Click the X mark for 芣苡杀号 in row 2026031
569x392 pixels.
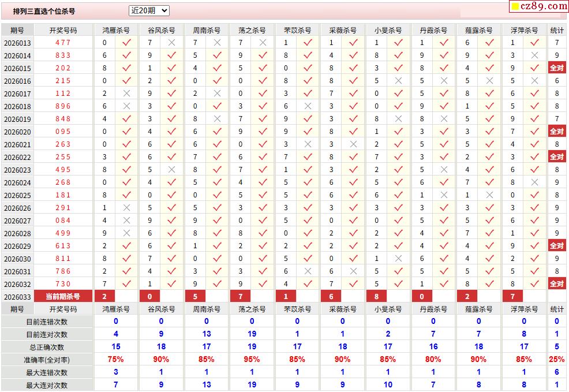pyautogui.click(x=308, y=271)
